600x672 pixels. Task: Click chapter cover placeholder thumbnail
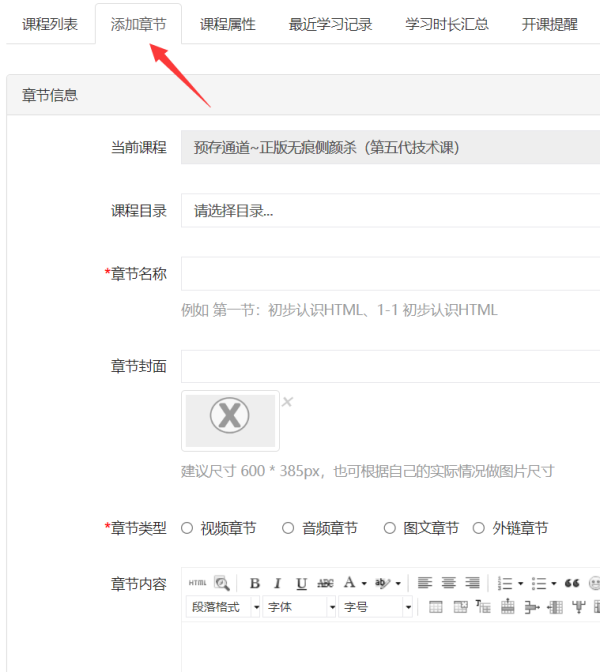point(230,420)
